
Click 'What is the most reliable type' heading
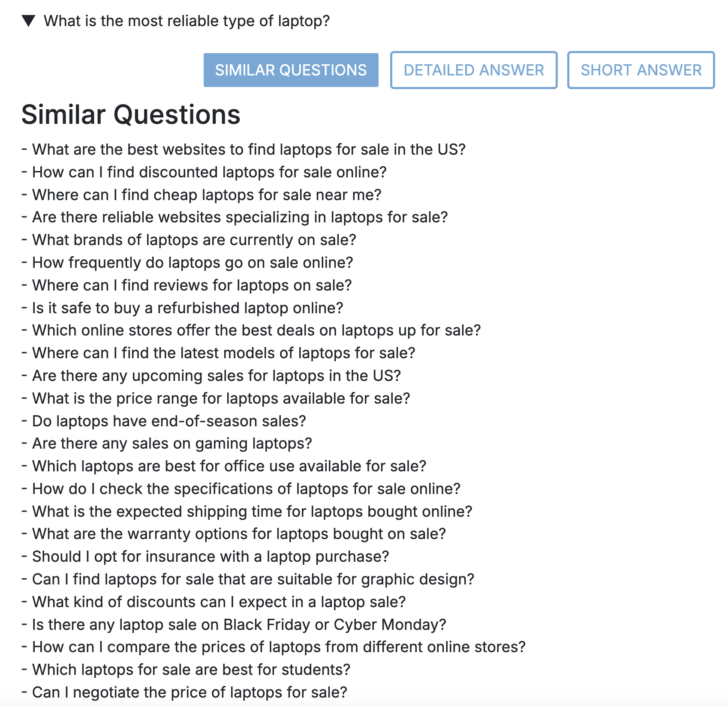point(187,21)
